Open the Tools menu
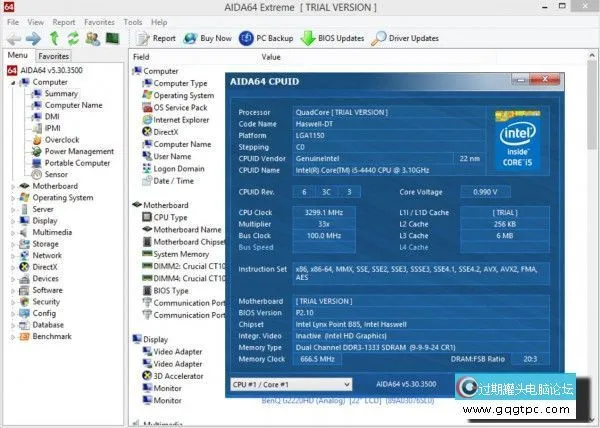The image size is (600, 428). (133, 21)
